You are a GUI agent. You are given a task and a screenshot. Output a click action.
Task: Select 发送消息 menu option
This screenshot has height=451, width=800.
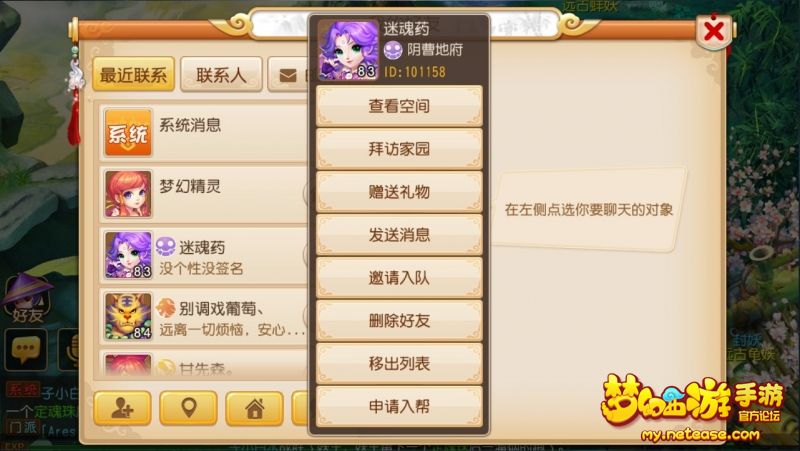(x=399, y=235)
